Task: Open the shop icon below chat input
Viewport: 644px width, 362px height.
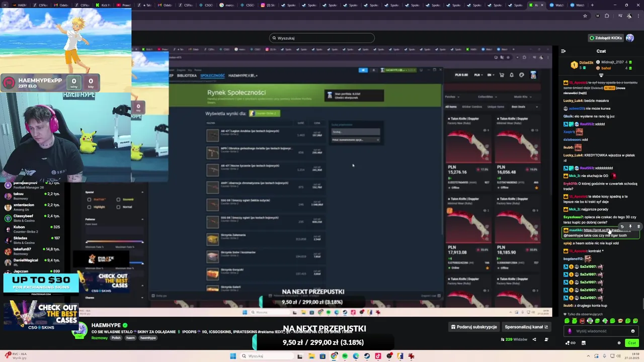Action: click(x=584, y=343)
